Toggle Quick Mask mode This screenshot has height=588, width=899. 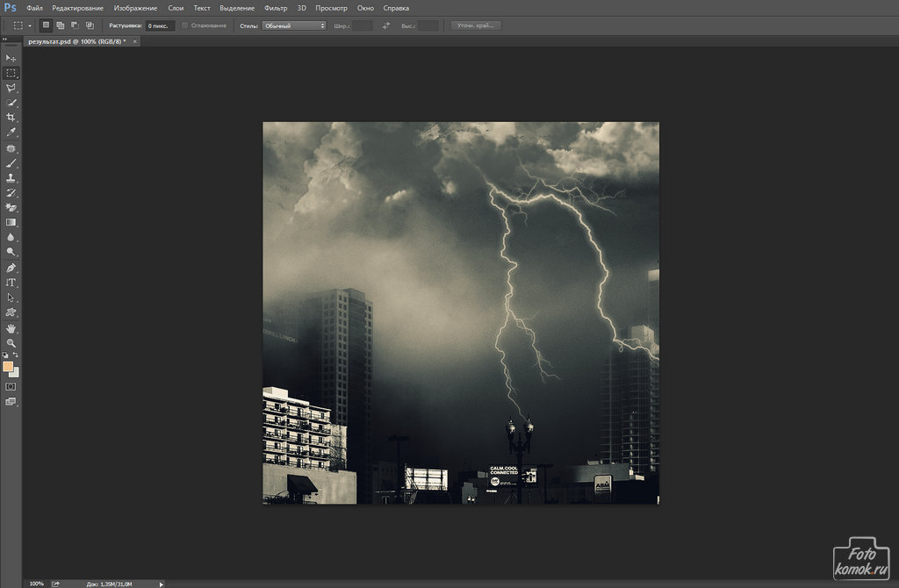coord(11,385)
